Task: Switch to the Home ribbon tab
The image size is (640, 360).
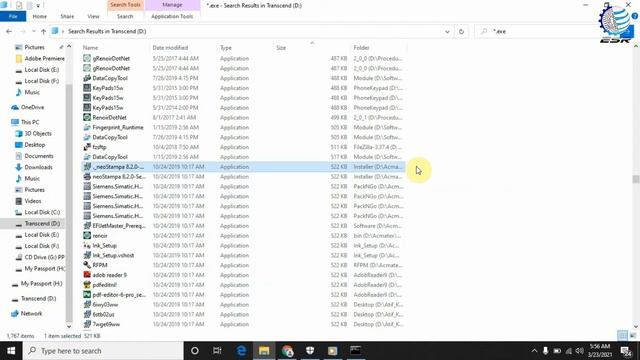Action: (x=40, y=16)
